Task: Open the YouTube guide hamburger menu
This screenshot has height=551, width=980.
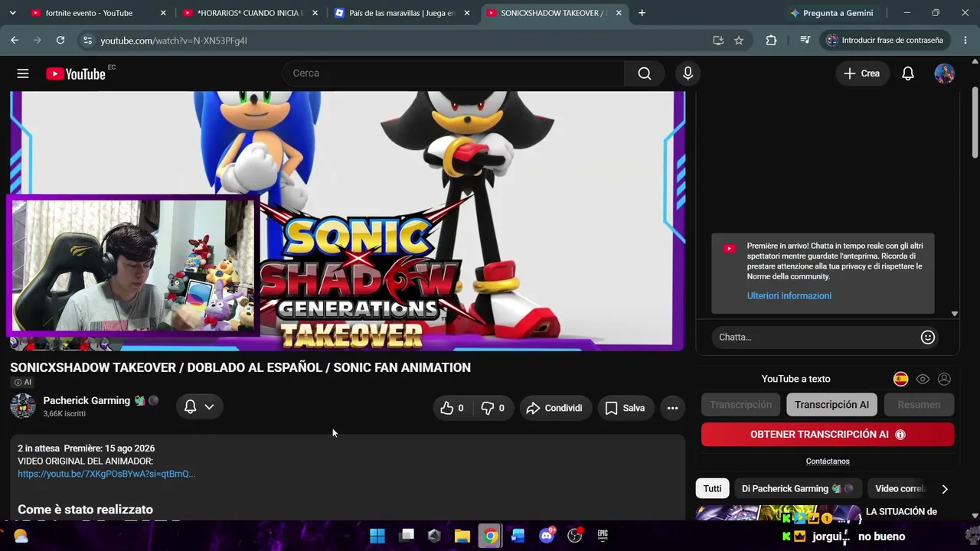Action: click(23, 73)
